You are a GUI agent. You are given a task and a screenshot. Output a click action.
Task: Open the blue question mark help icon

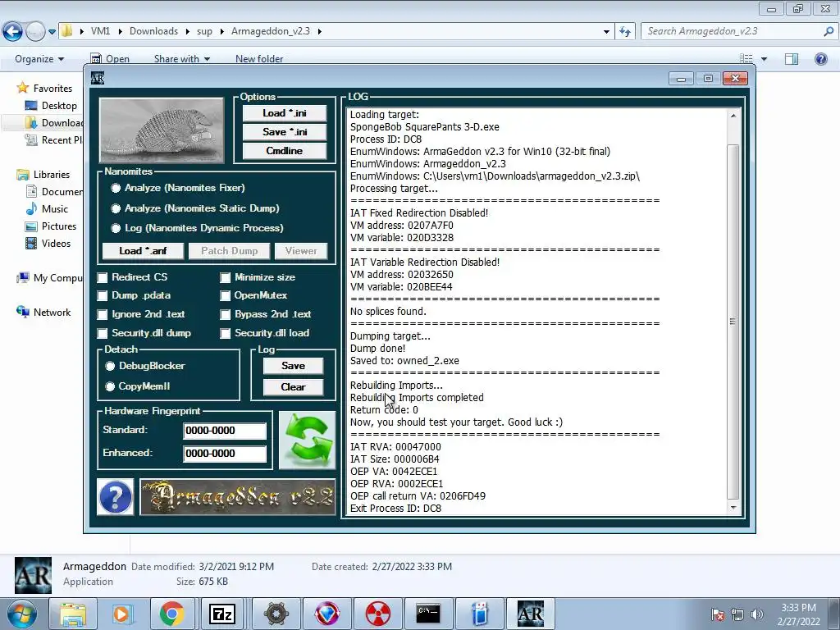[x=115, y=497]
